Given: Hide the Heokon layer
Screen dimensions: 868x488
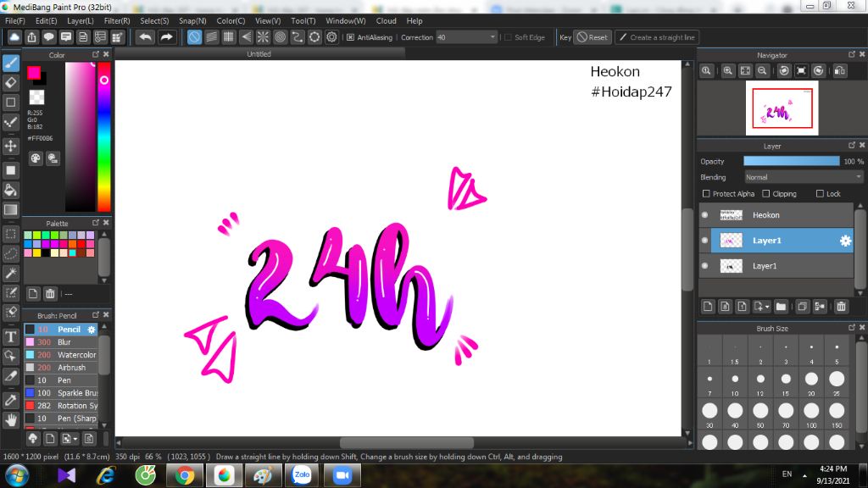Looking at the screenshot, I should [x=704, y=215].
